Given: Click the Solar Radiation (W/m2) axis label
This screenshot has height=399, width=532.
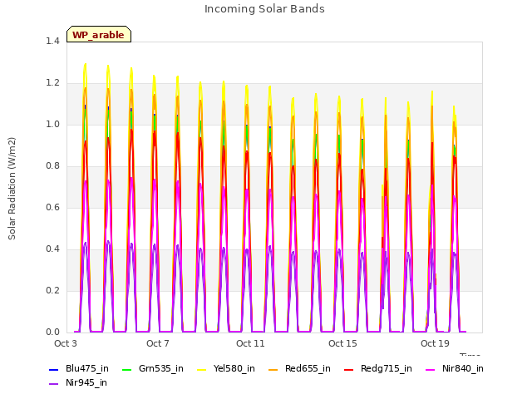Looking at the screenshot, I should click(12, 189).
